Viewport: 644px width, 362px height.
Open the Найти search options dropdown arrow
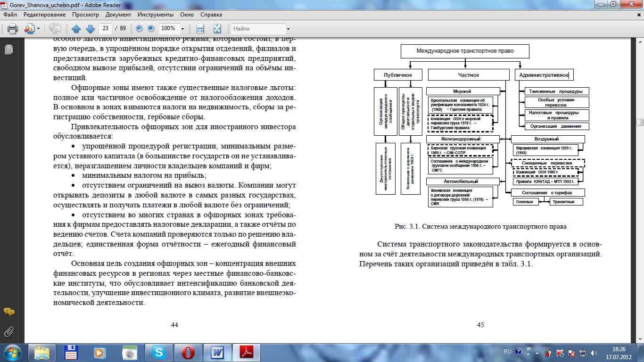coord(288,29)
